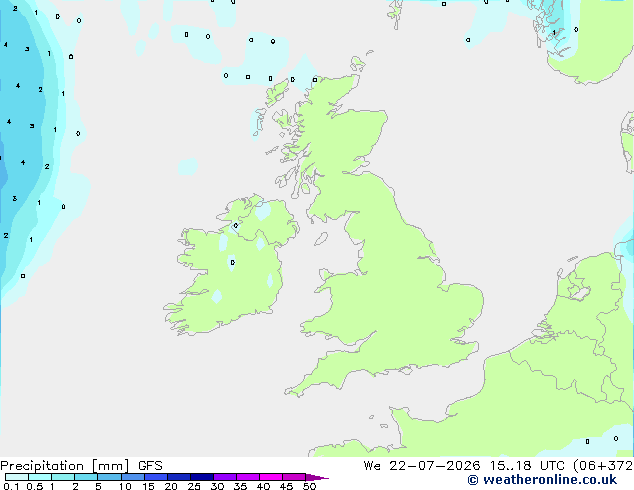Pick the 30–35 mm violet legend swatch
The width and height of the screenshot is (634, 490).
225,477
